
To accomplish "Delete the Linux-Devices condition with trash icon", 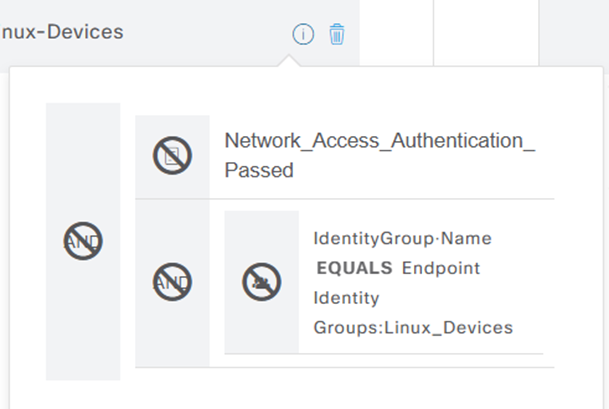I will click(337, 34).
